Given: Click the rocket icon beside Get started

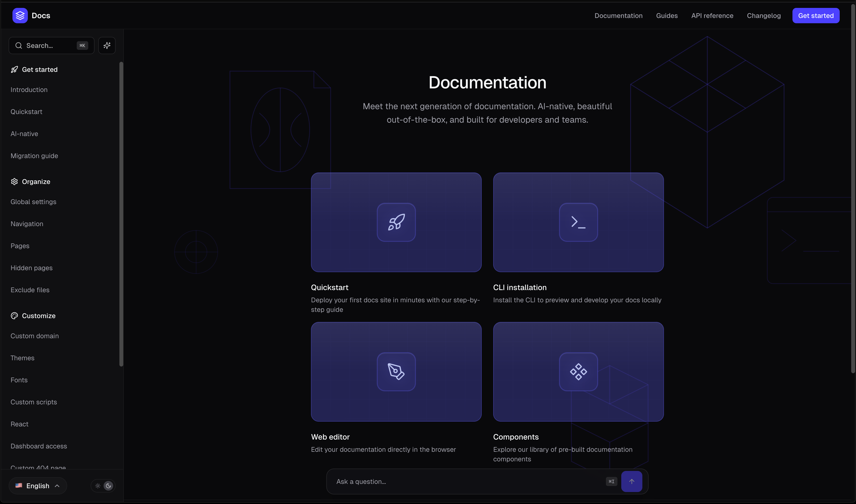Looking at the screenshot, I should click(14, 70).
